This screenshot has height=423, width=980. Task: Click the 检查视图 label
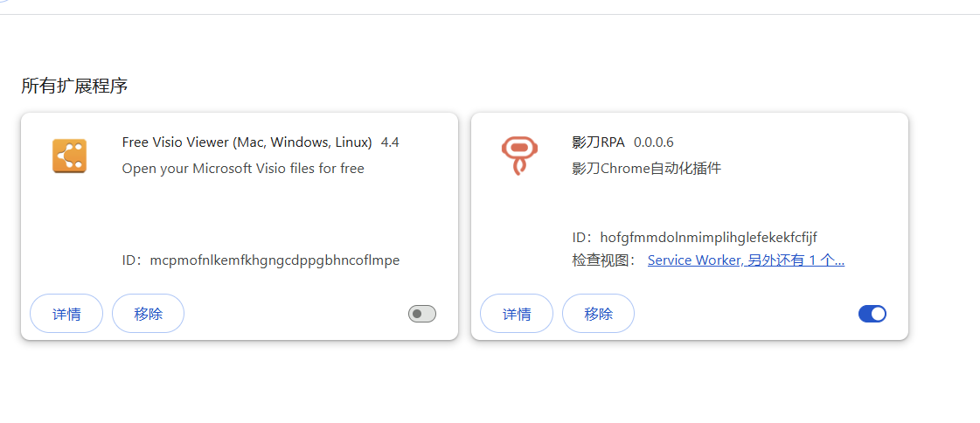tap(605, 260)
